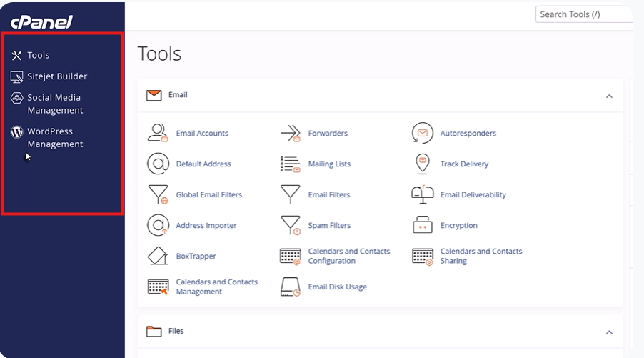The image size is (644, 358).
Task: Click the Tools wrench icon in sidebar
Action: (x=16, y=56)
